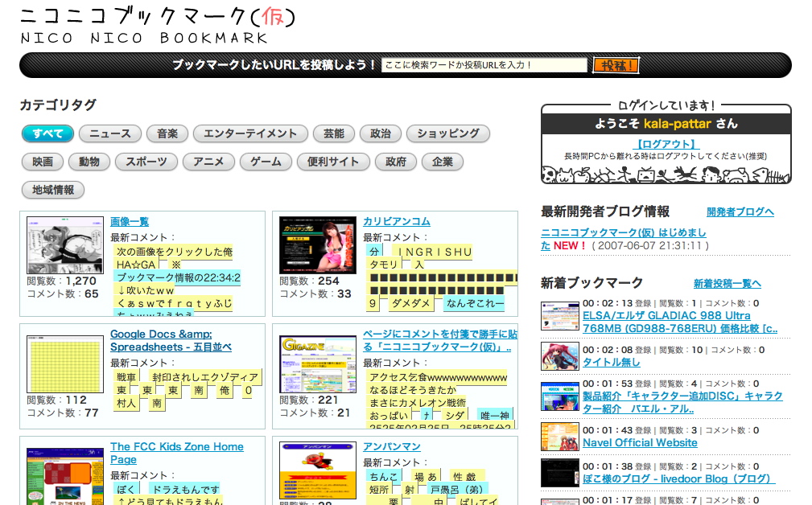812x505 pixels.
Task: Click the orange 投稿! submit button
Action: (616, 65)
